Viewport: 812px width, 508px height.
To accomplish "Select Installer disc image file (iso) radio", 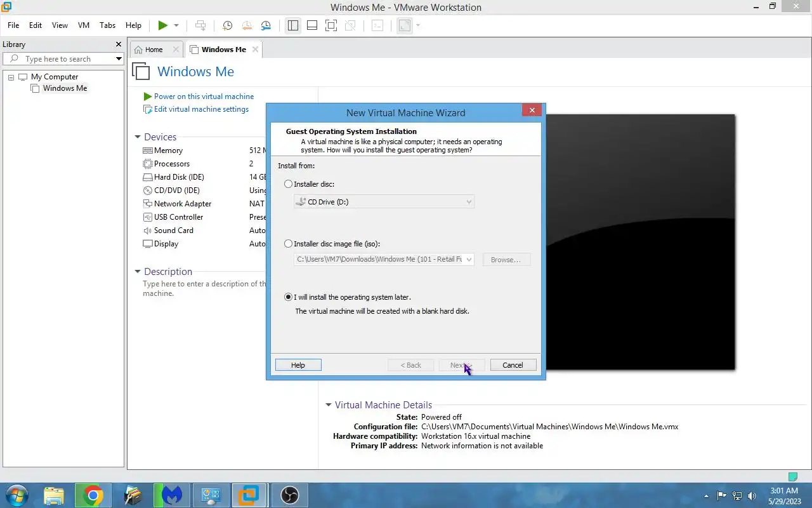I will pos(289,244).
